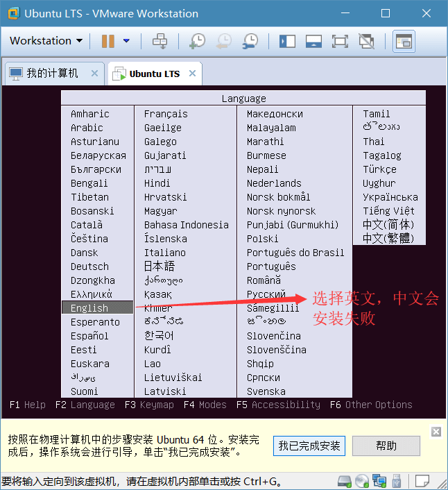This screenshot has height=490, width=448.
Task: Click the revert to snapshot icon
Action: point(223,41)
